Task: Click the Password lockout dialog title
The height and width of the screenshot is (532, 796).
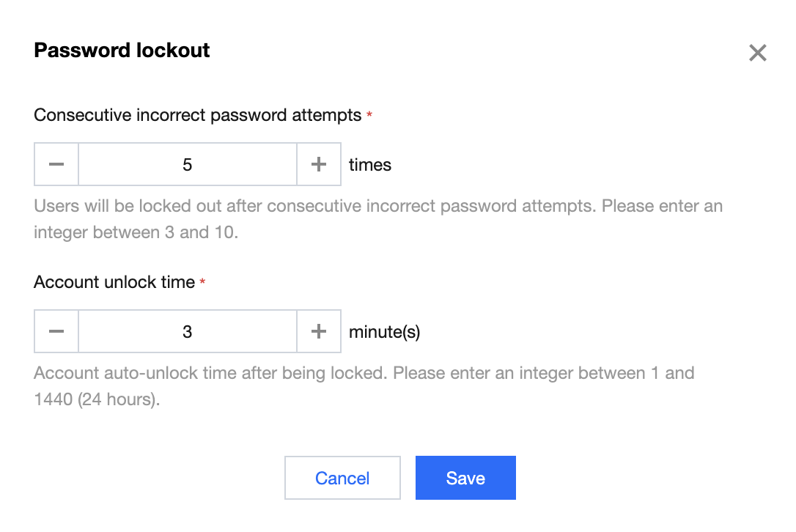Action: pyautogui.click(x=122, y=51)
